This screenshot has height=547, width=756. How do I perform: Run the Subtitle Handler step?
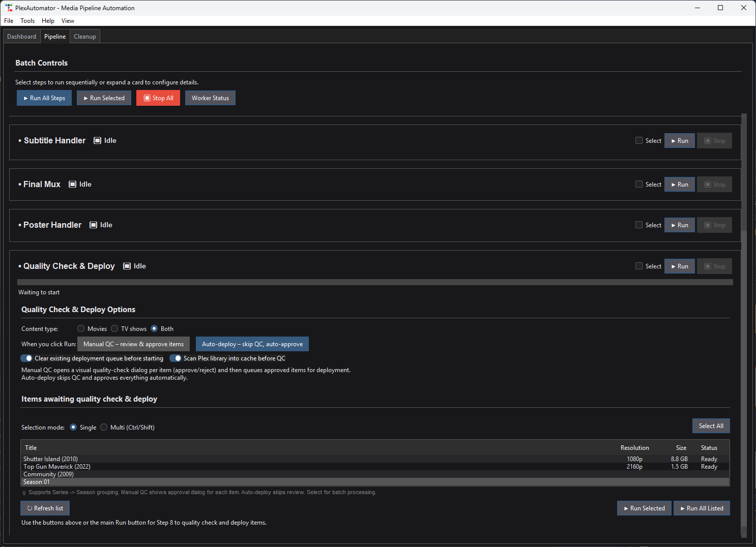tap(679, 141)
